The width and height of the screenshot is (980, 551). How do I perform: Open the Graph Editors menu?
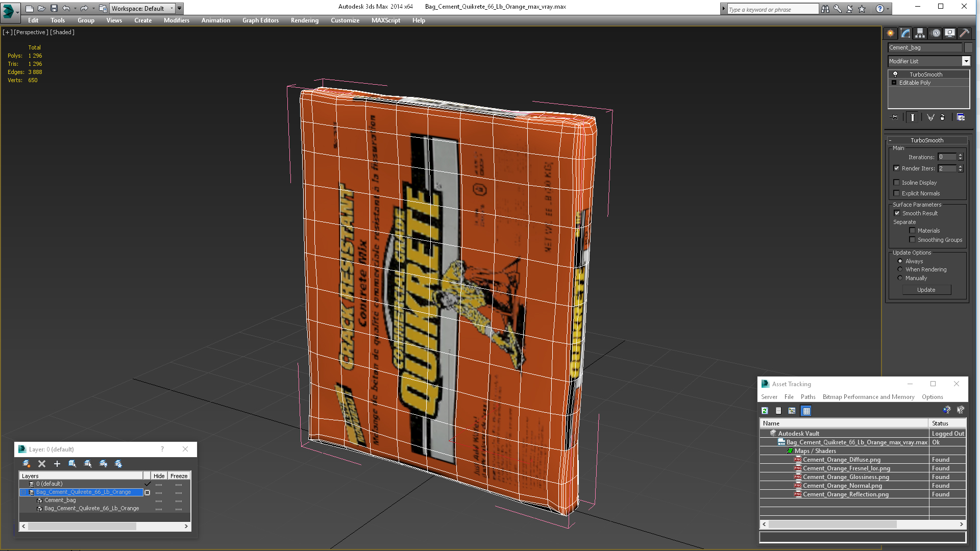pyautogui.click(x=260, y=20)
